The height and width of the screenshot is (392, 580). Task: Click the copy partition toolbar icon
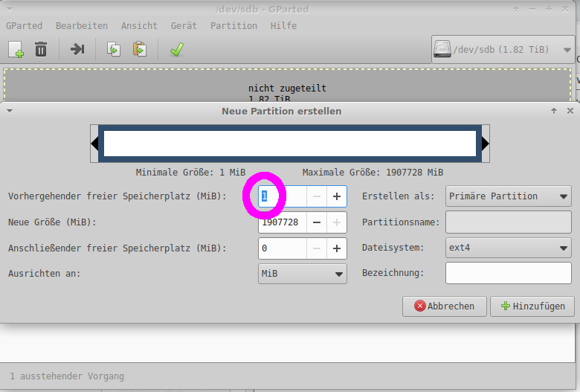coord(114,49)
